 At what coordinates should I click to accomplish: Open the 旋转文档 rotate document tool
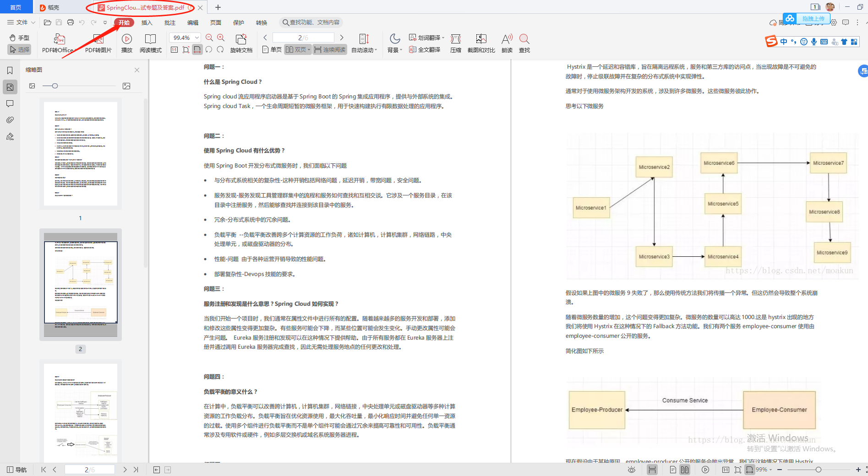point(241,43)
